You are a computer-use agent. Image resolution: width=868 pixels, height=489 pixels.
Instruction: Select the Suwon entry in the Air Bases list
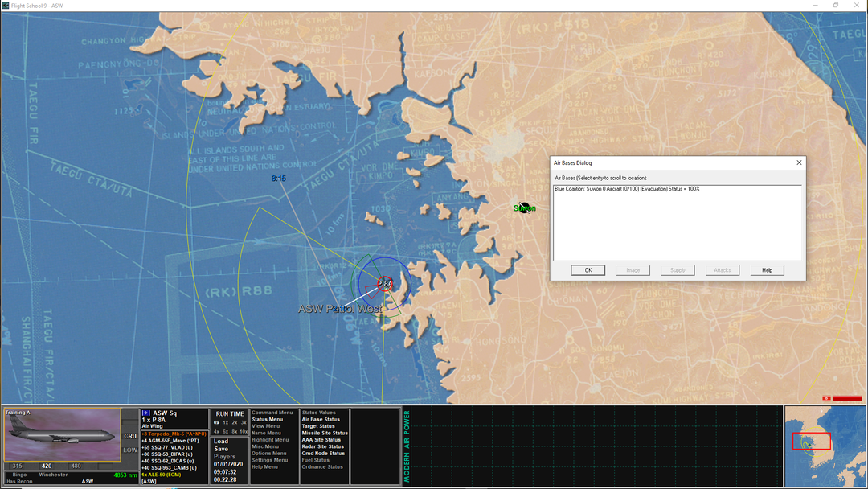tap(627, 189)
